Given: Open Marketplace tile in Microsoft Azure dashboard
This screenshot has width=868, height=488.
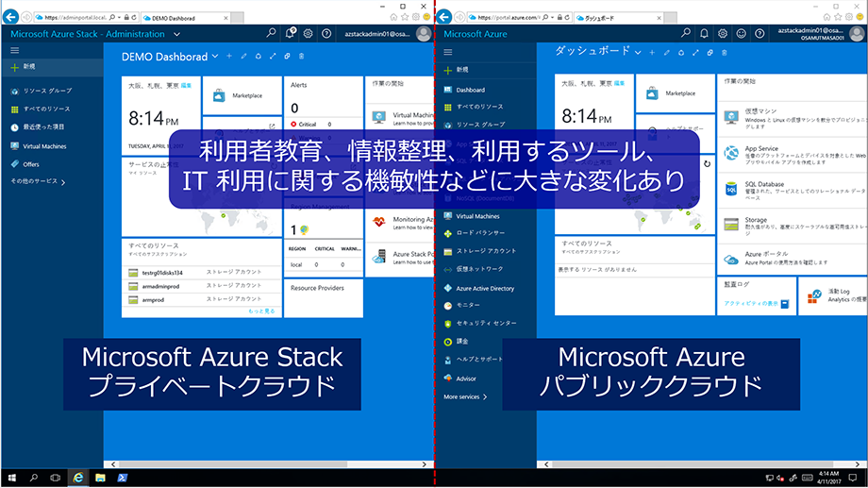Looking at the screenshot, I should (x=676, y=93).
